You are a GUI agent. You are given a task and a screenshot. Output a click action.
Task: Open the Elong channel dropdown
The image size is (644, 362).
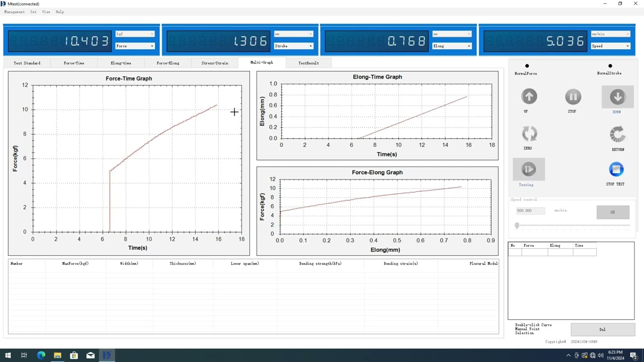452,46
